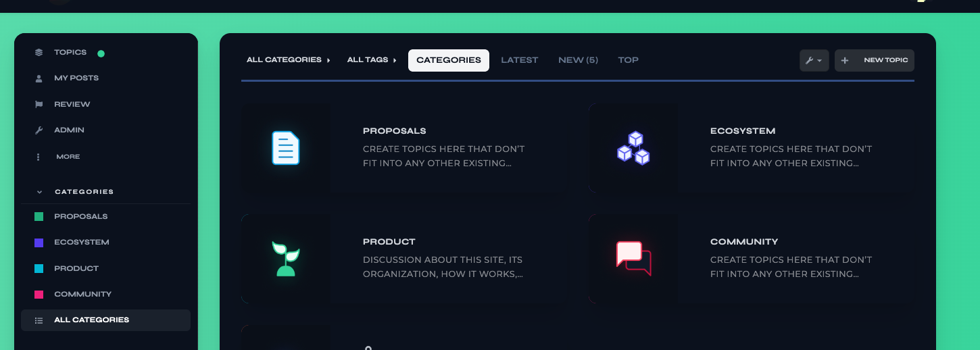Expand the All Tags filter dropdown

click(372, 60)
